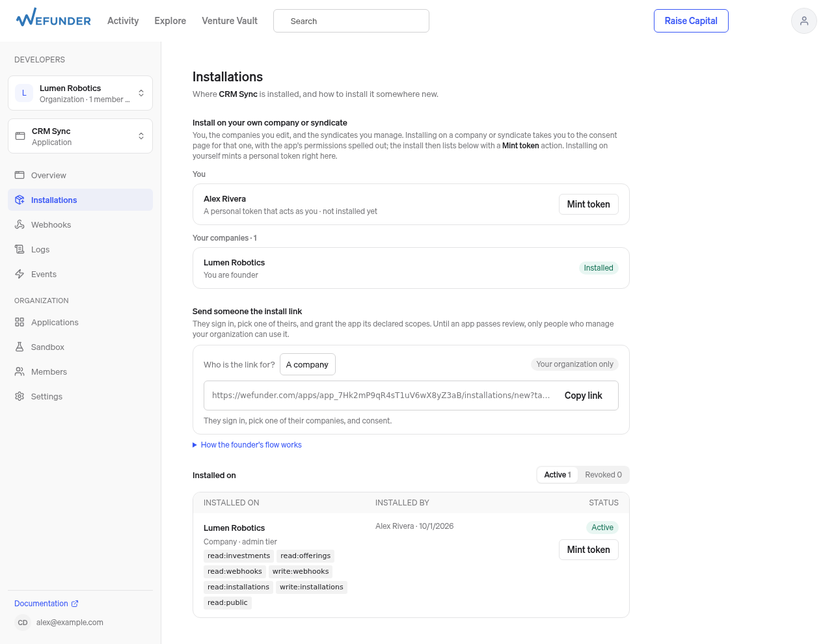The height and width of the screenshot is (644, 823).
Task: Open the CRM Sync application switcher
Action: [80, 136]
